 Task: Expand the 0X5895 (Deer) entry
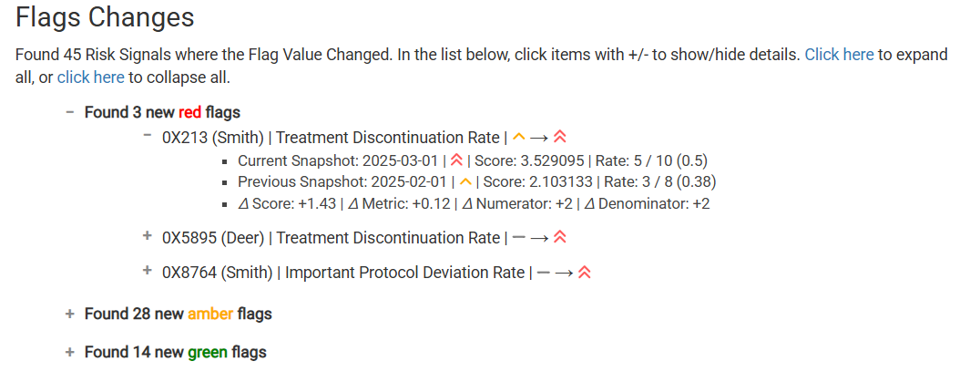(148, 236)
